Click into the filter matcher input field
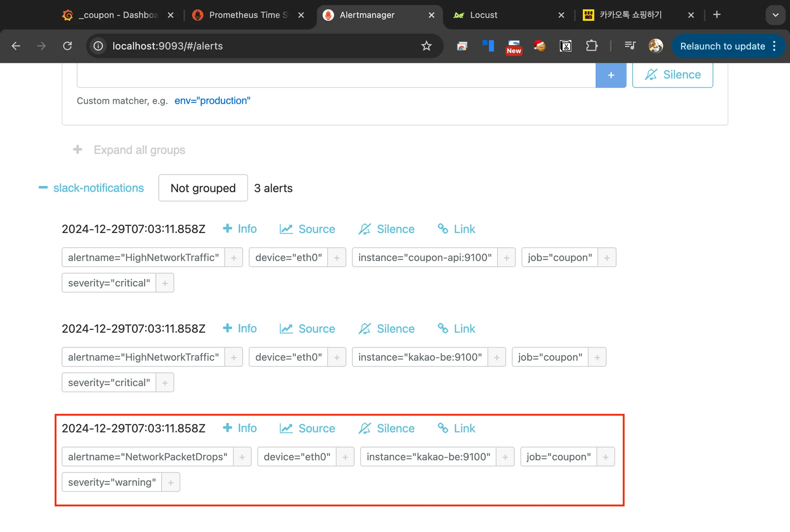The height and width of the screenshot is (532, 790). (336, 75)
